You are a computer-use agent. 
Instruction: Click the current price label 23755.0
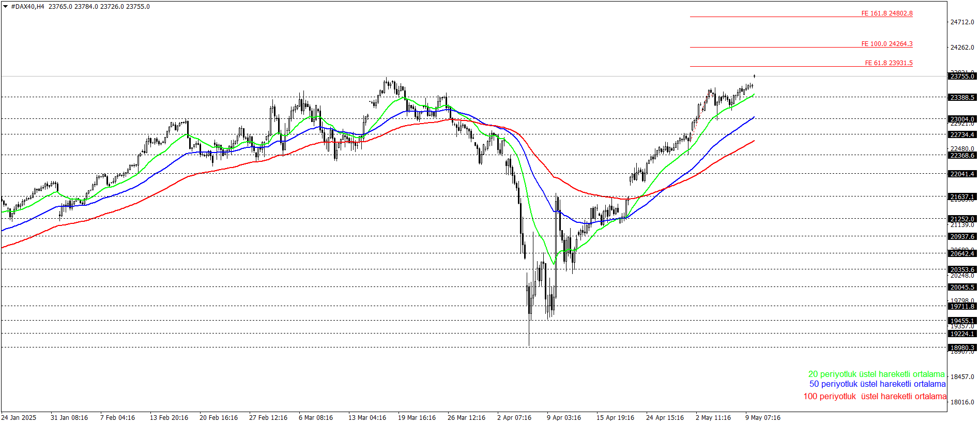(962, 77)
